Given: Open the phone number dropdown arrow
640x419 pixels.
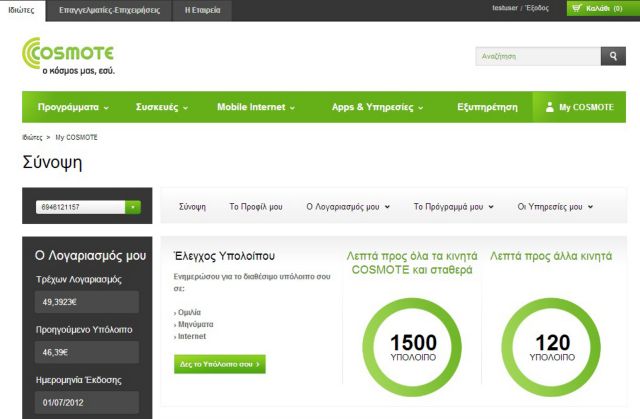Looking at the screenshot, I should [x=133, y=207].
